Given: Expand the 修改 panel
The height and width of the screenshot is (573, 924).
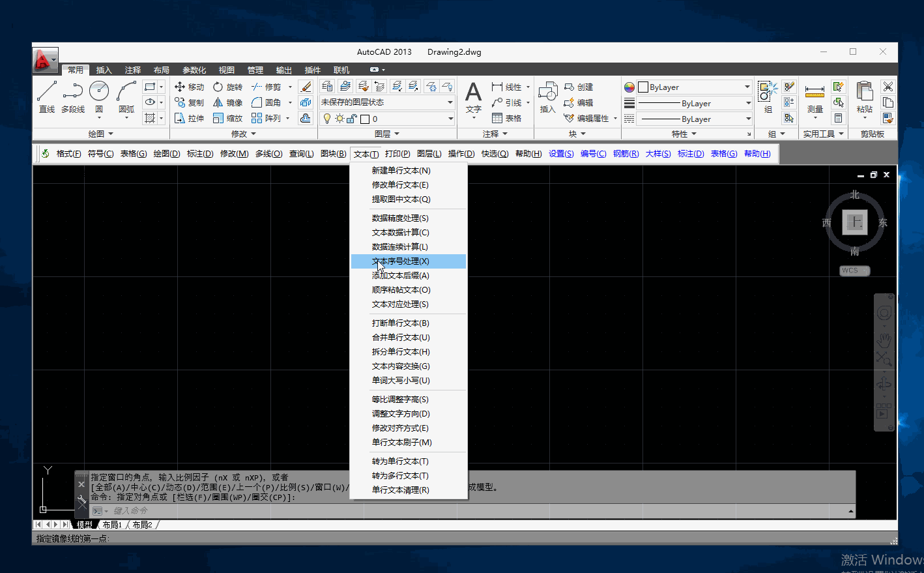Looking at the screenshot, I should pos(244,134).
